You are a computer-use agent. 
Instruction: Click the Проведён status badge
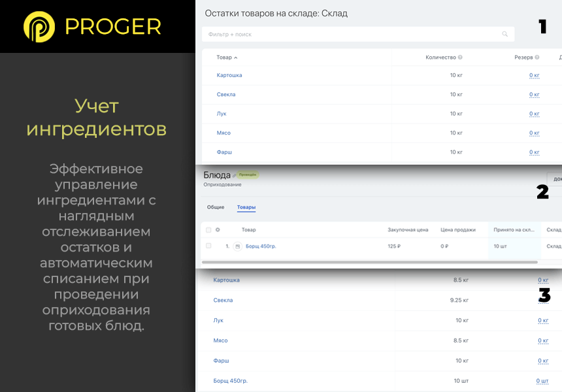click(x=248, y=175)
